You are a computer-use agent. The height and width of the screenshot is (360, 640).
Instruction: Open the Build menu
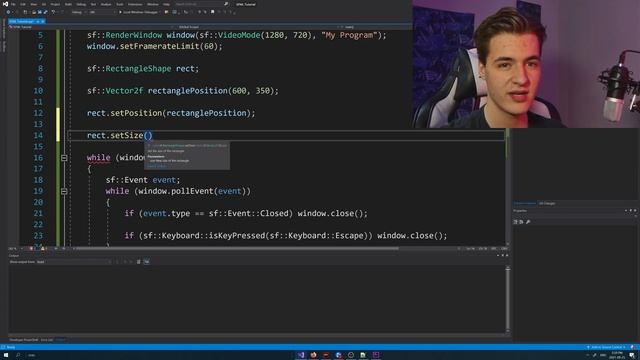pyautogui.click(x=68, y=4)
